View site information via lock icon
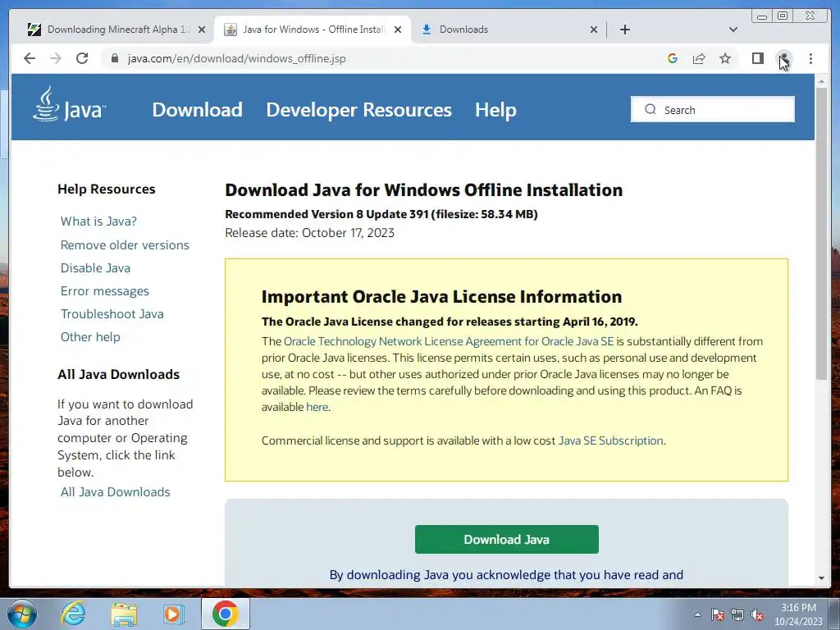The width and height of the screenshot is (840, 630). (114, 58)
